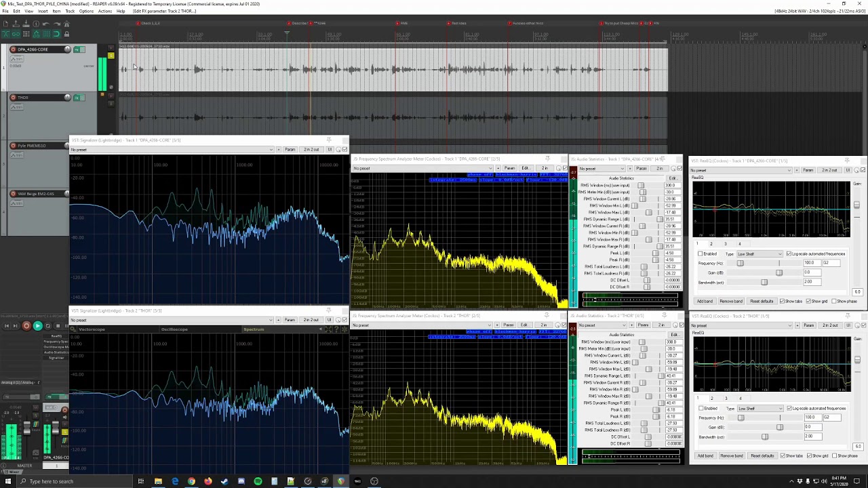Toggle the repeat loop toolbar icon
The width and height of the screenshot is (868, 488).
(56, 34)
